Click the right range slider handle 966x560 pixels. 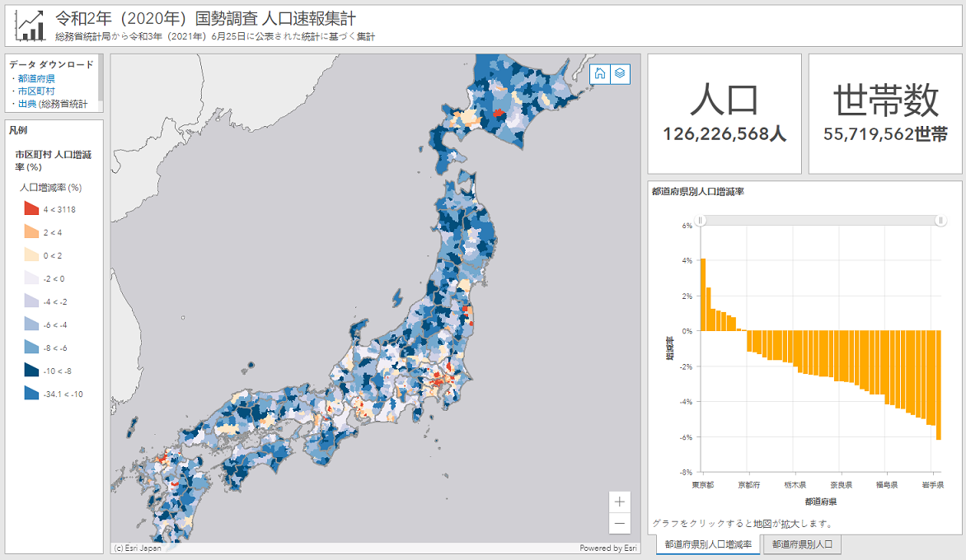pos(941,221)
